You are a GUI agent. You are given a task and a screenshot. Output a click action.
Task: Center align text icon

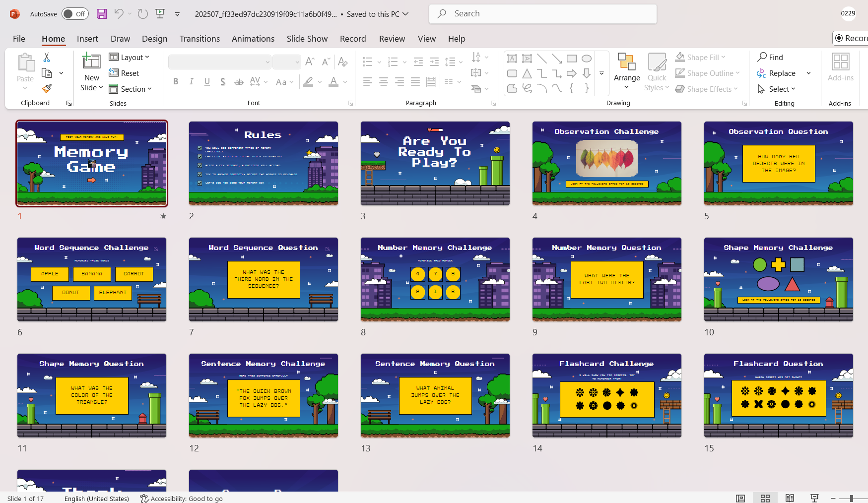pyautogui.click(x=384, y=82)
